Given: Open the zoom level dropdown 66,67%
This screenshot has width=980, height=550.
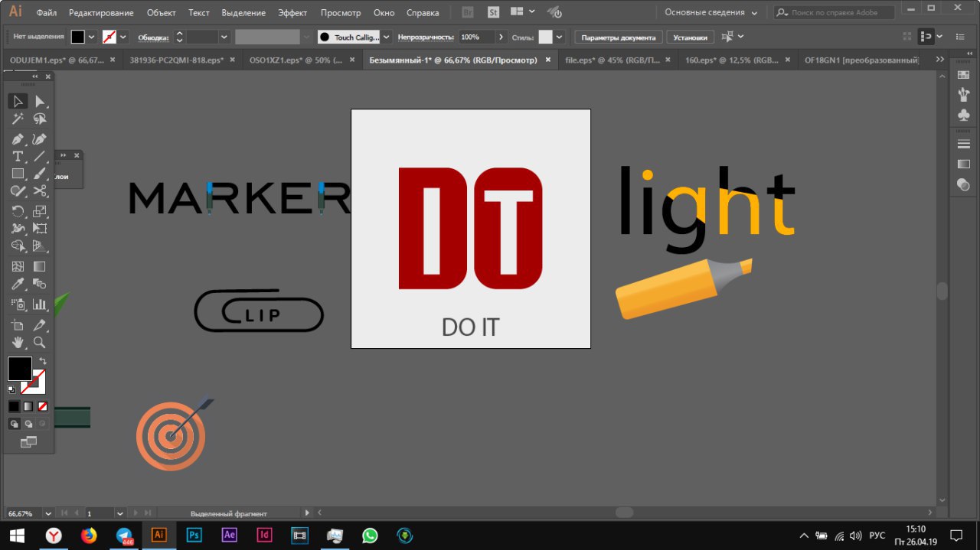Looking at the screenshot, I should point(48,513).
